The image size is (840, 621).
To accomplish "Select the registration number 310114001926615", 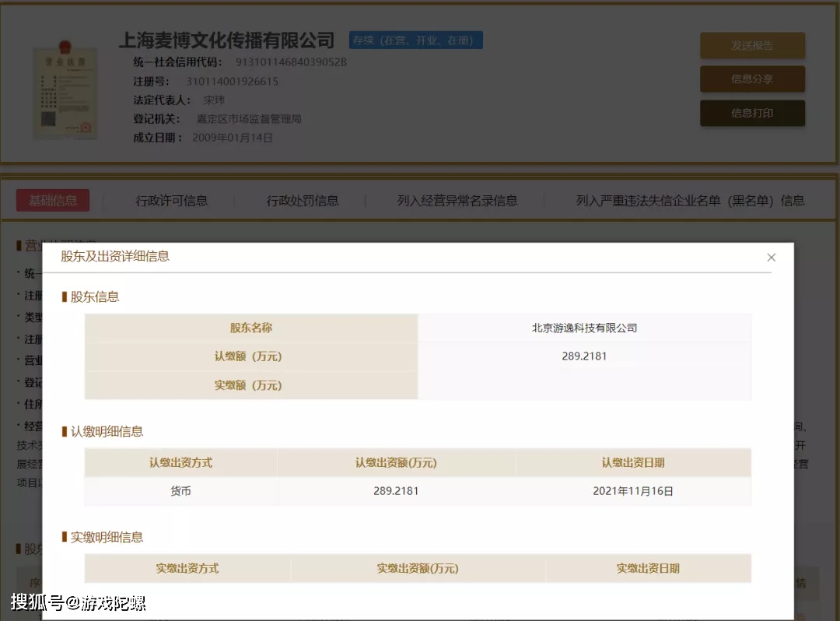I will 232,82.
